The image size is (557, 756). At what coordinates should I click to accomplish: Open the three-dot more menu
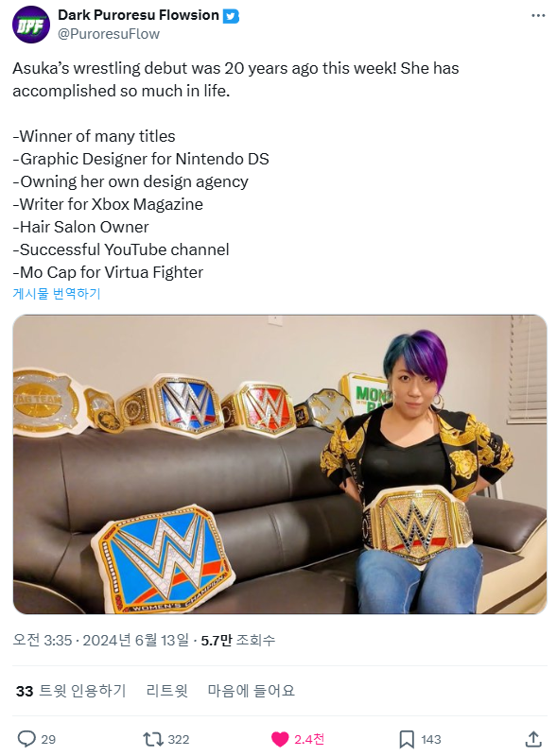click(x=538, y=15)
